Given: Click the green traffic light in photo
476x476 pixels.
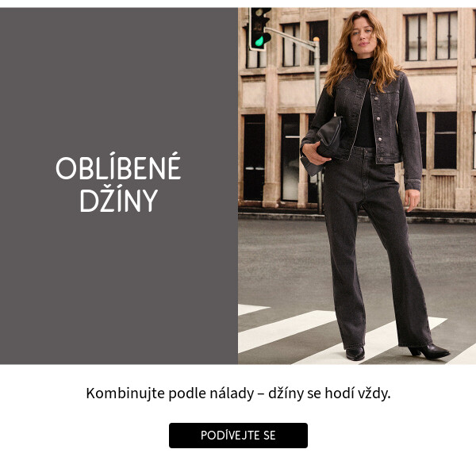Looking at the screenshot, I should (x=259, y=40).
